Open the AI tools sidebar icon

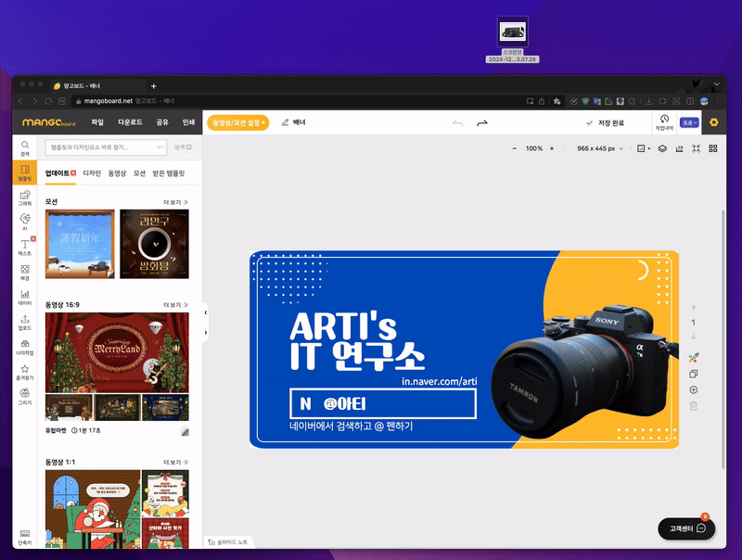(25, 222)
